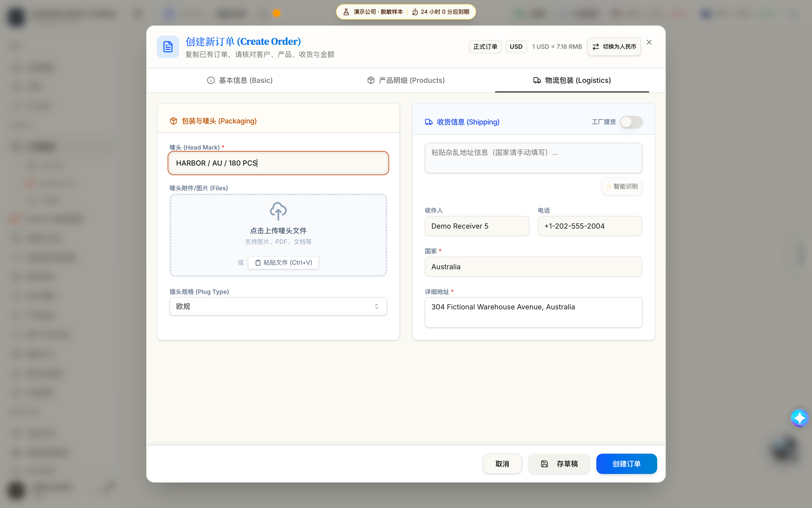Click the 取消 cancel button
The width and height of the screenshot is (812, 508).
pyautogui.click(x=502, y=464)
